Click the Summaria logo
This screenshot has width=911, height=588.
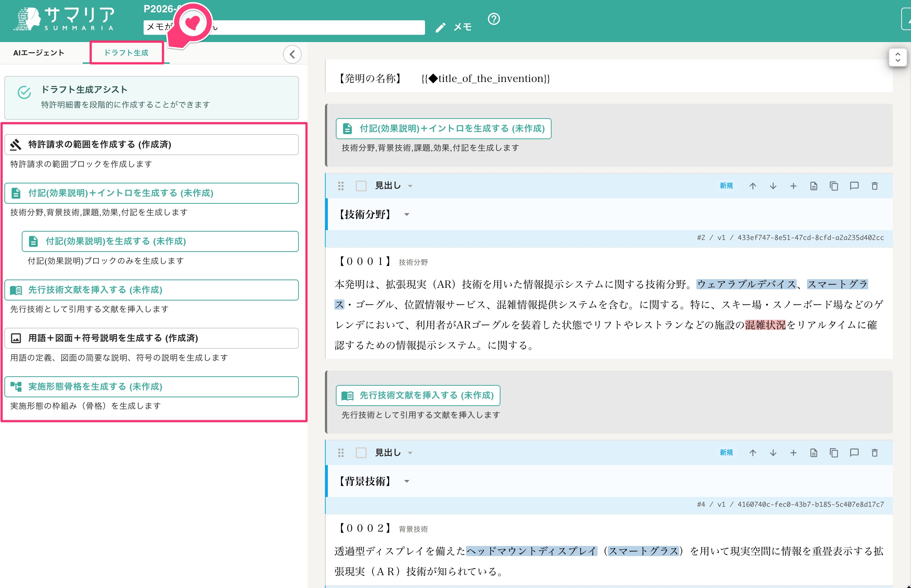(65, 19)
